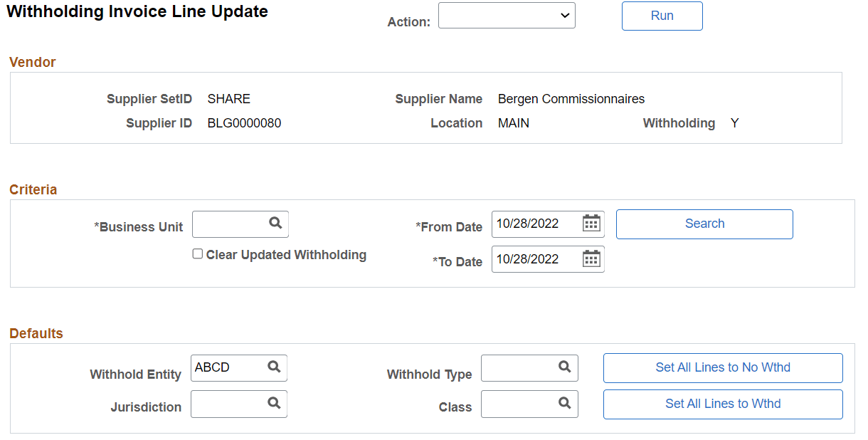Click the Search button in Criteria
868x440 pixels.
[704, 224]
